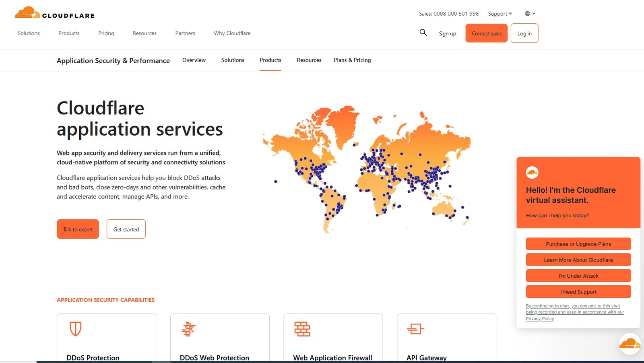This screenshot has width=644, height=363.
Task: Open the Pricing menu item
Action: [x=106, y=33]
